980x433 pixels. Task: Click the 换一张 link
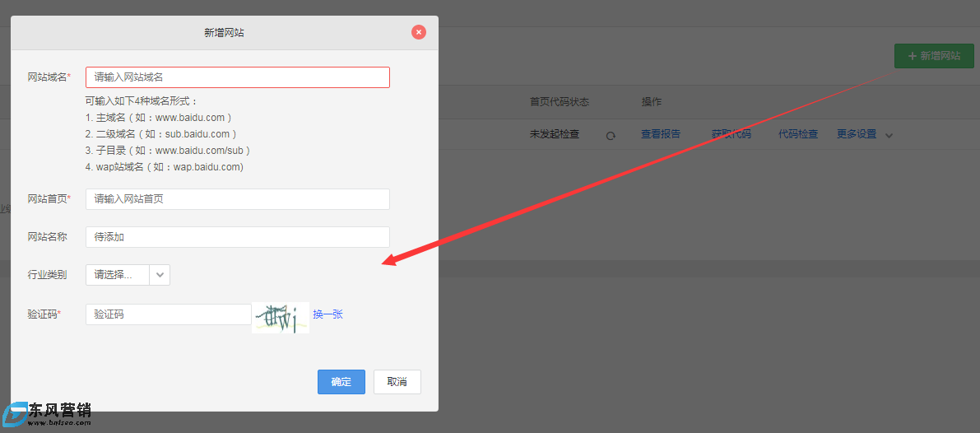[x=328, y=314]
